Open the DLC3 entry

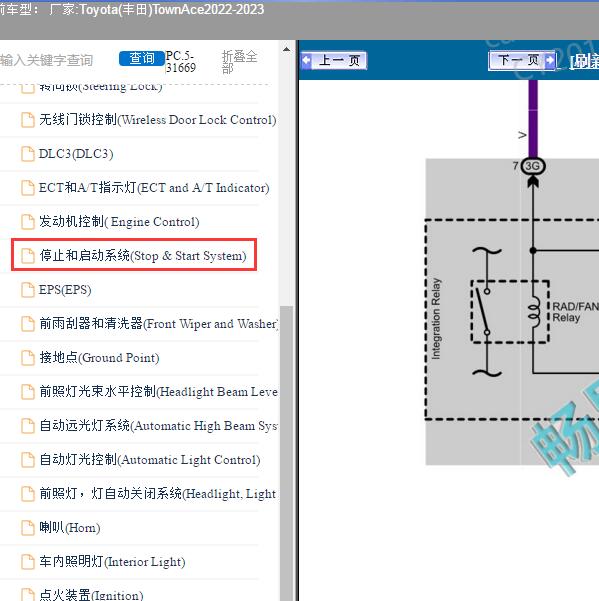[x=76, y=154]
